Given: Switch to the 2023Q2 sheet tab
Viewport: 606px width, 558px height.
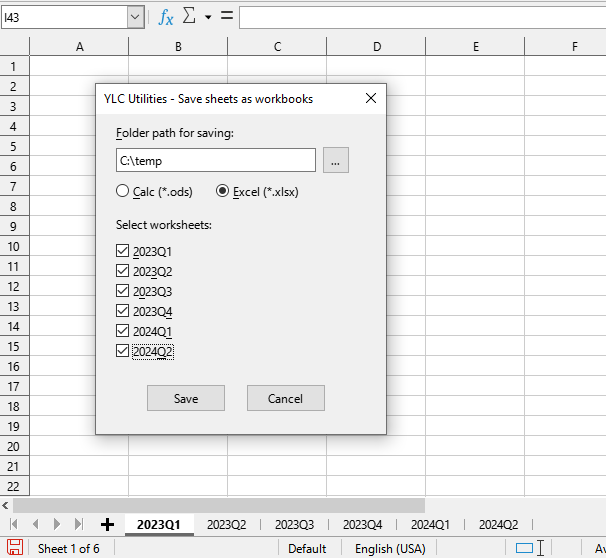Looking at the screenshot, I should tap(226, 525).
